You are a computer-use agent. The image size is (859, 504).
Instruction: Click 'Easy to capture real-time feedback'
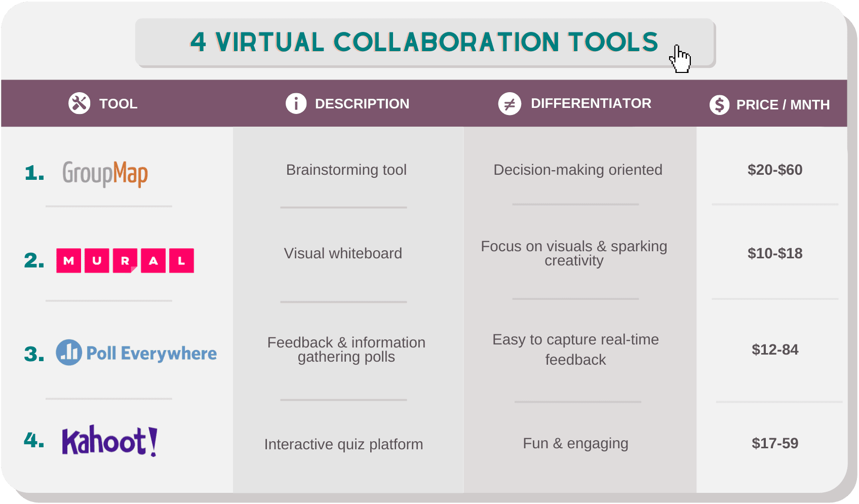[575, 350]
